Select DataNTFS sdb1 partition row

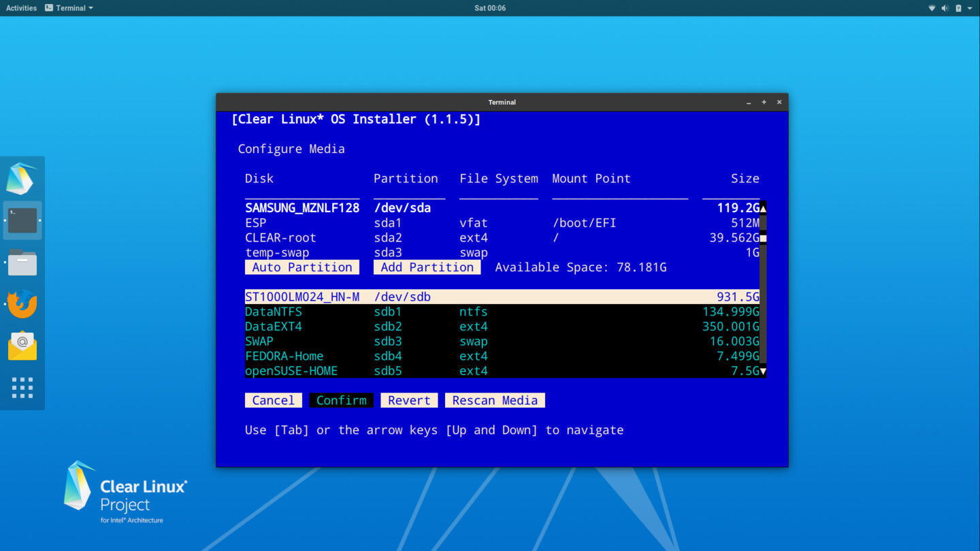coord(502,312)
